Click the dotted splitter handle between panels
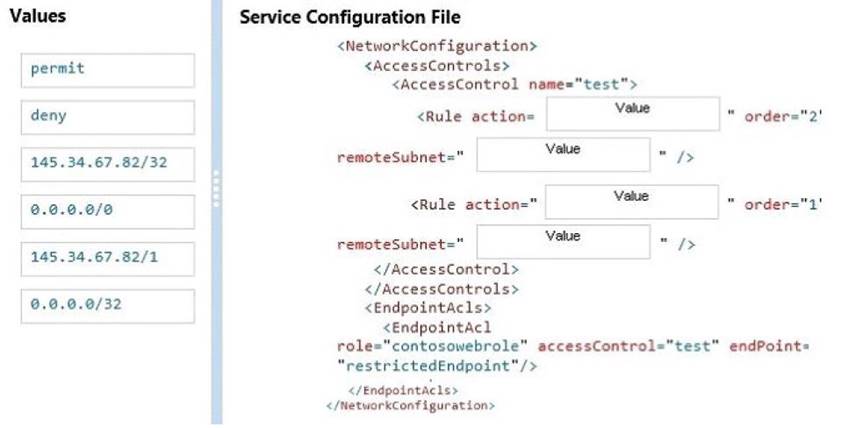 point(216,188)
